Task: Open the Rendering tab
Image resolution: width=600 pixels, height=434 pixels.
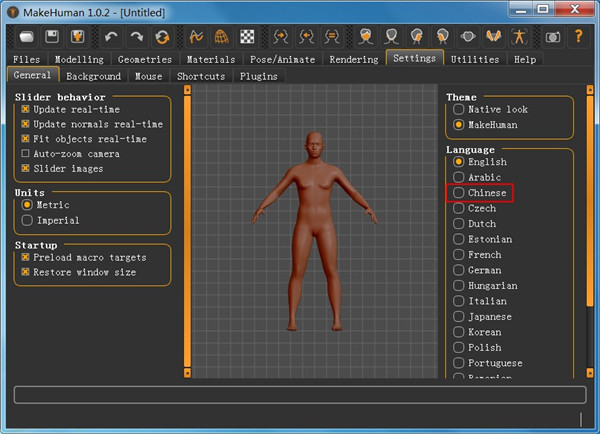Action: tap(354, 60)
